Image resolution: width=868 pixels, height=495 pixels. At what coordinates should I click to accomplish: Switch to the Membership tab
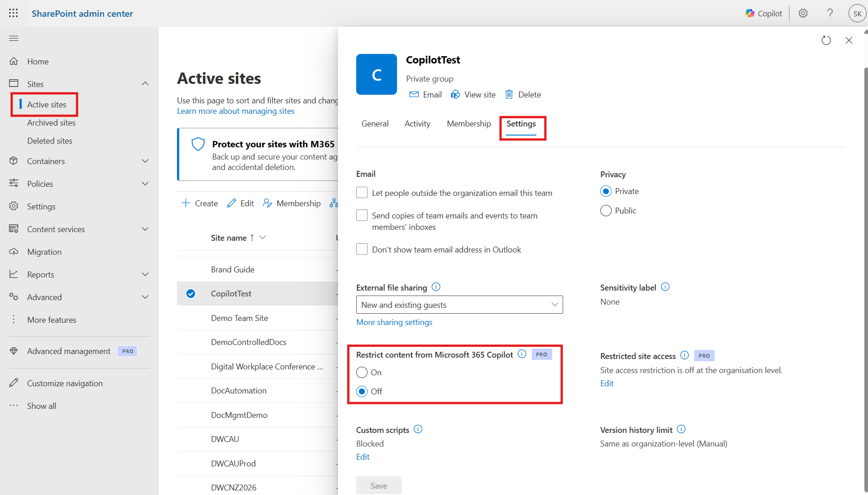[x=468, y=124]
